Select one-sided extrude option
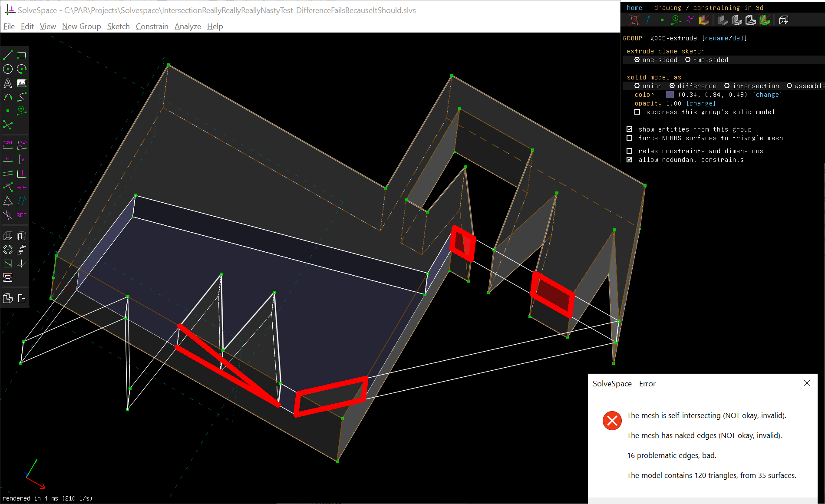This screenshot has height=504, width=825. click(x=656, y=60)
